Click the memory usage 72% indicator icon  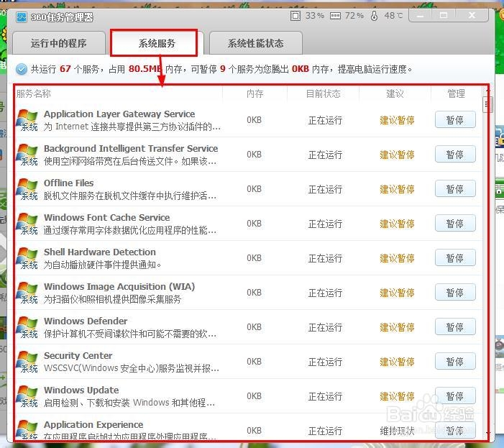(x=335, y=16)
